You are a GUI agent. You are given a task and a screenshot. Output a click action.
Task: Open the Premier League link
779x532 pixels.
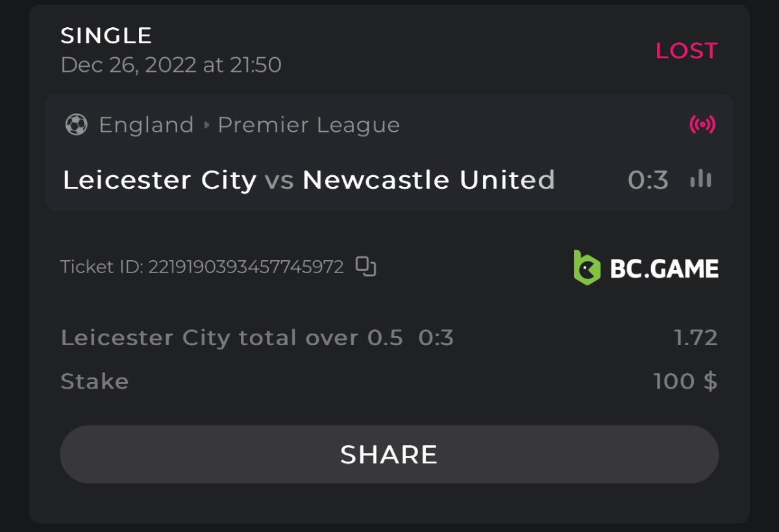coord(308,125)
